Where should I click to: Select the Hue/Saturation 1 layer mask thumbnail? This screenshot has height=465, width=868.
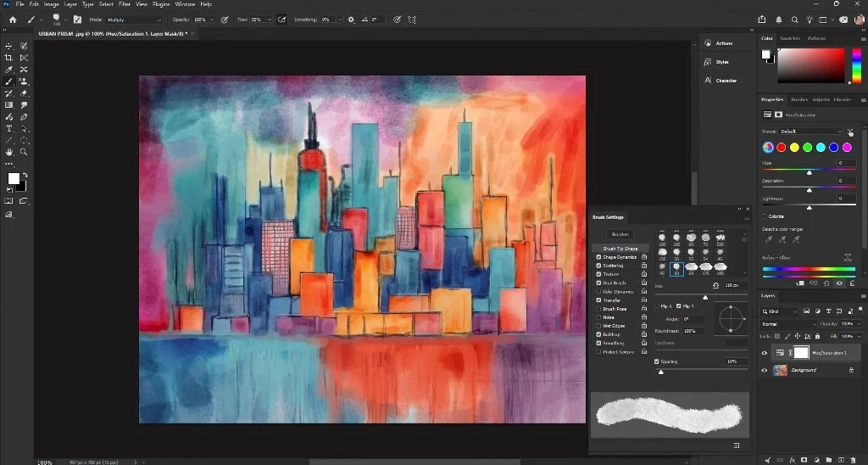point(801,352)
